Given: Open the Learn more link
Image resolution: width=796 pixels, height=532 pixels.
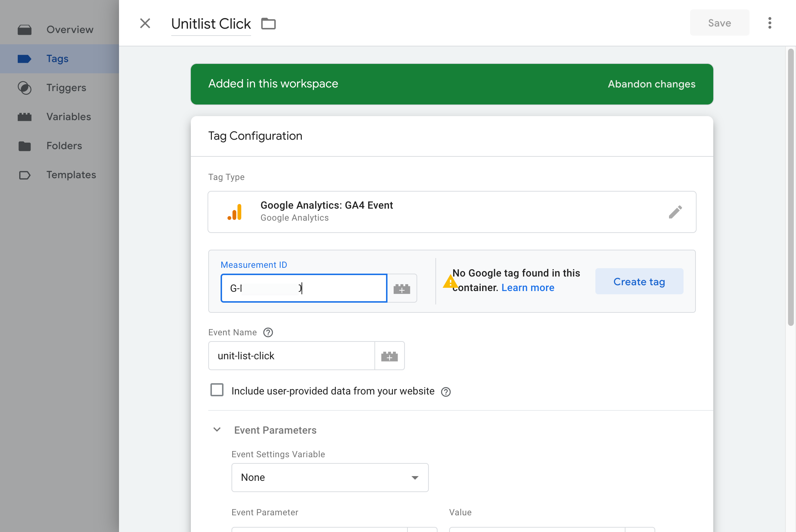Looking at the screenshot, I should point(528,288).
